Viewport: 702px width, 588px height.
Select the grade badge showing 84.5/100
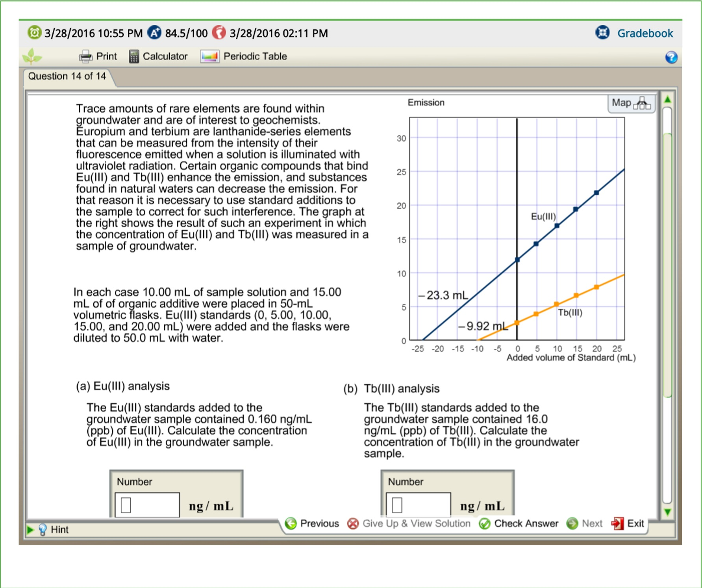[x=155, y=33]
